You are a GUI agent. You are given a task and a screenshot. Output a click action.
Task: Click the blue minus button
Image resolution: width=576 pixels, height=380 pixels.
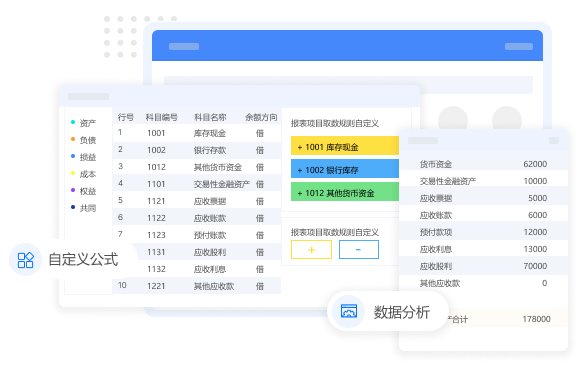[x=359, y=250]
